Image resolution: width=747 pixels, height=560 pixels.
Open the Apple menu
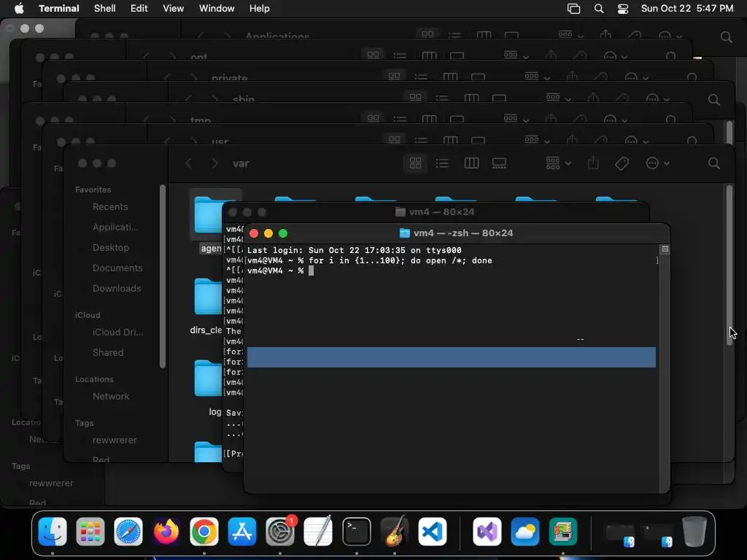point(19,9)
